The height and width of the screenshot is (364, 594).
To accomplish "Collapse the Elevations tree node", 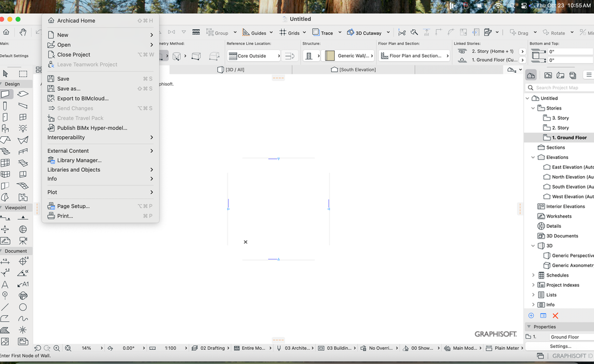I will 533,157.
